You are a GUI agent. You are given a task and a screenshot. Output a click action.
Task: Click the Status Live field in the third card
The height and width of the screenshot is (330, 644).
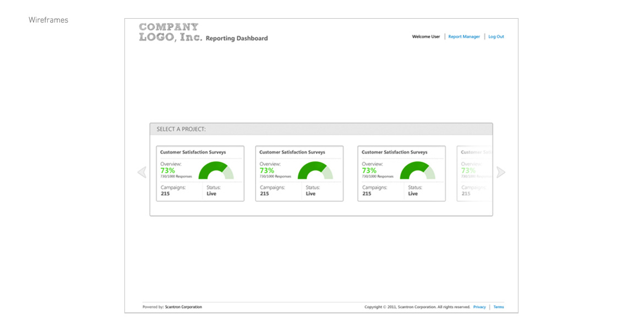tap(413, 190)
